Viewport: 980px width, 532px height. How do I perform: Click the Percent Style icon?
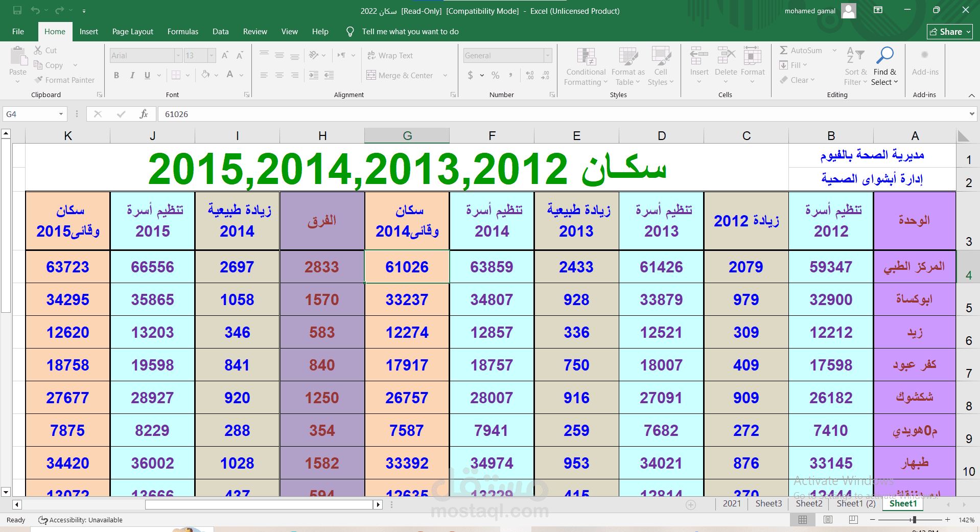[495, 75]
